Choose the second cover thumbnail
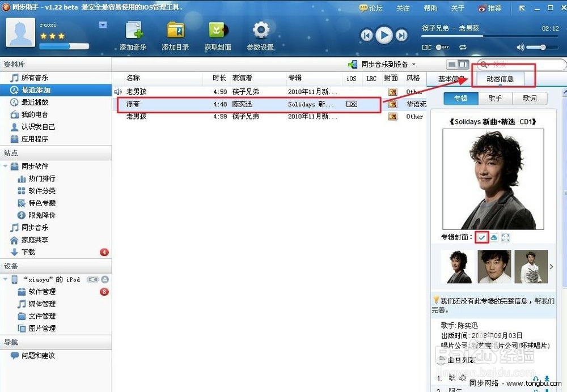The height and width of the screenshot is (392, 567). (494, 267)
